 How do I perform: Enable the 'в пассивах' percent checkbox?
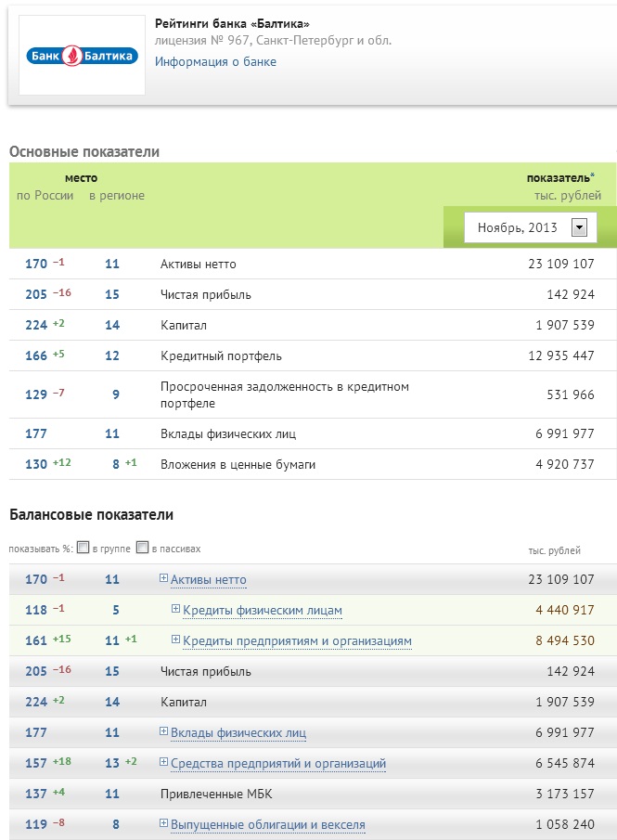[x=142, y=548]
